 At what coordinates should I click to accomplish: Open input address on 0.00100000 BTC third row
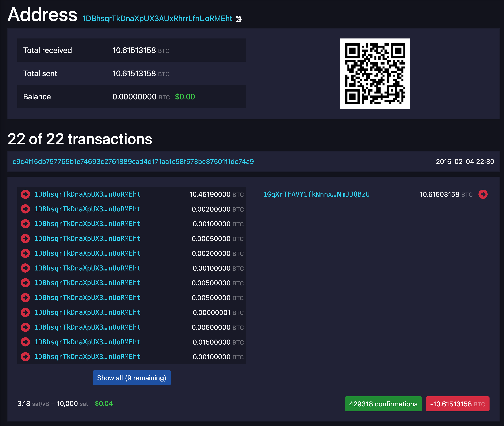[87, 224]
